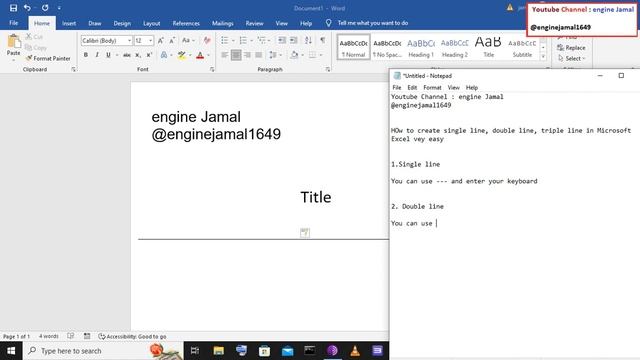The height and width of the screenshot is (360, 640).
Task: Open the File tab in Word
Action: click(13, 23)
